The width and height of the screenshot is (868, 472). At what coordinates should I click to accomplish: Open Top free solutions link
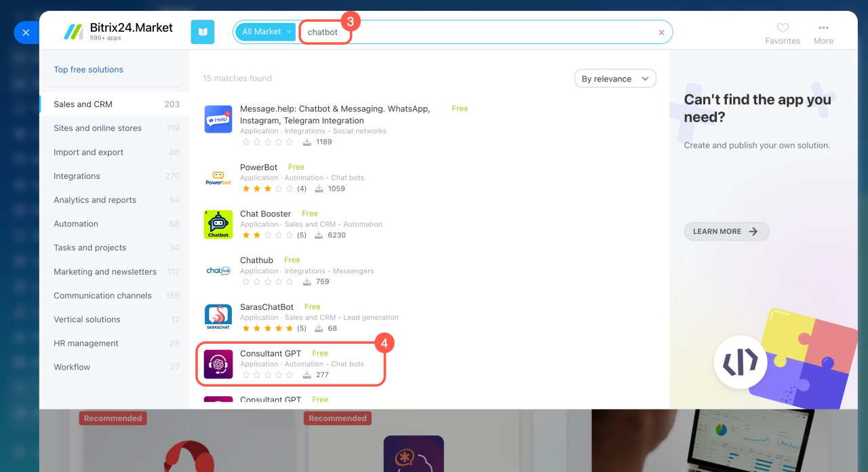pos(88,69)
